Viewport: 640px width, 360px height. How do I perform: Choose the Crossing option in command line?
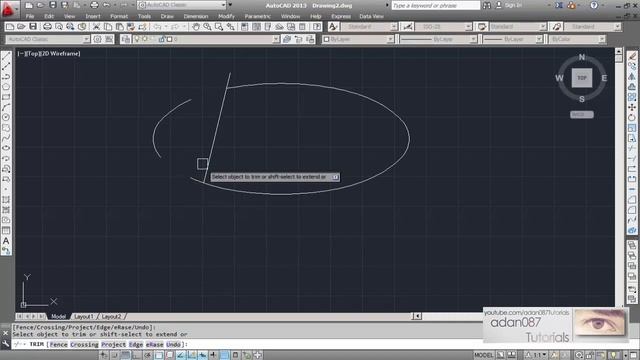click(x=84, y=344)
